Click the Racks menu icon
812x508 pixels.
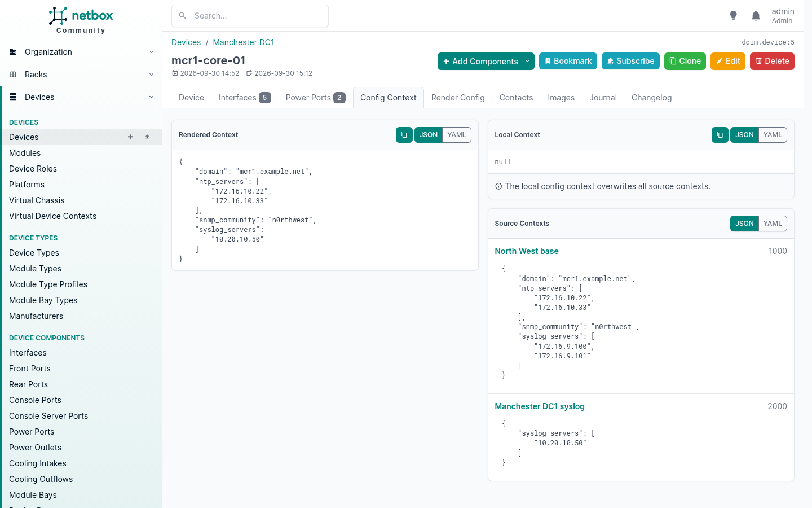(x=13, y=75)
